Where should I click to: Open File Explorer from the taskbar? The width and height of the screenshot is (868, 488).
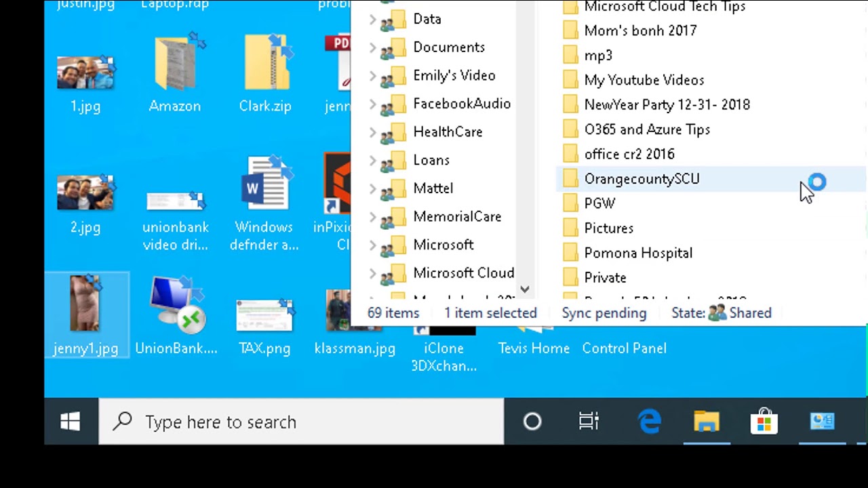tap(707, 422)
